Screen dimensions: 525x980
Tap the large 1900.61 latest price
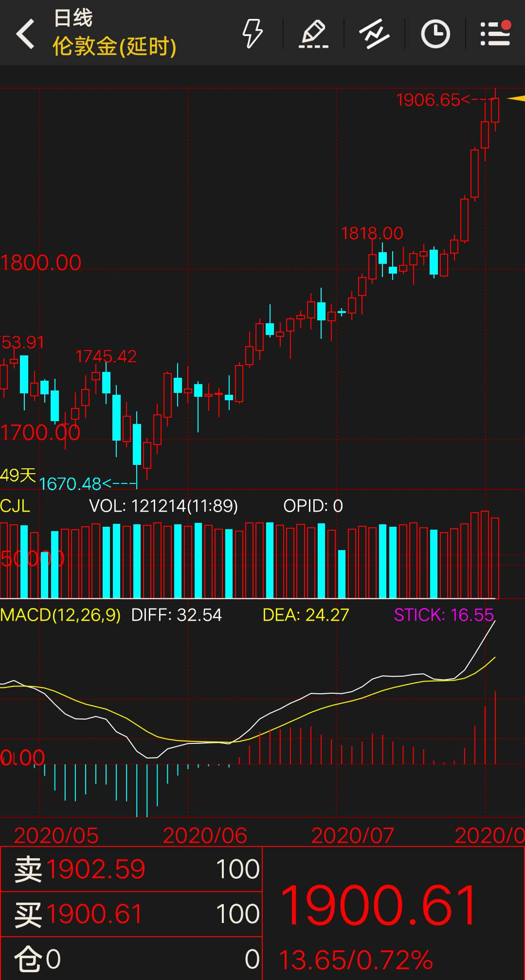[380, 906]
